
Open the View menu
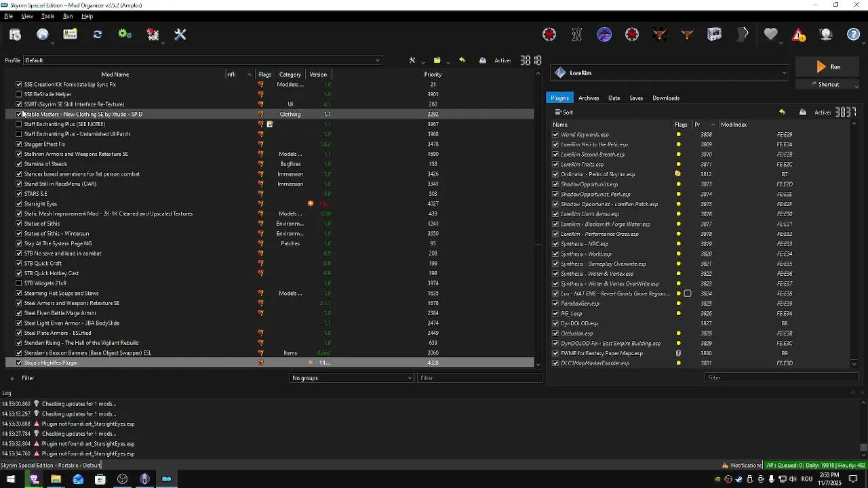[27, 16]
